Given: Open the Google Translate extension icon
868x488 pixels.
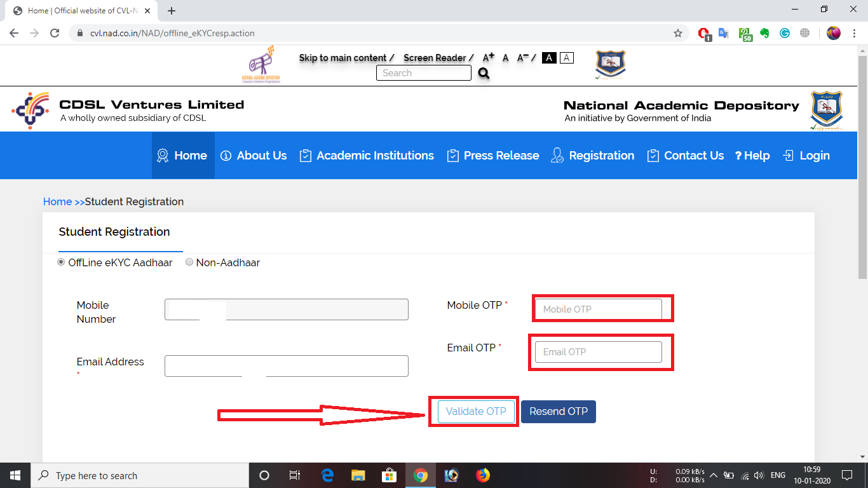Looking at the screenshot, I should (x=723, y=33).
